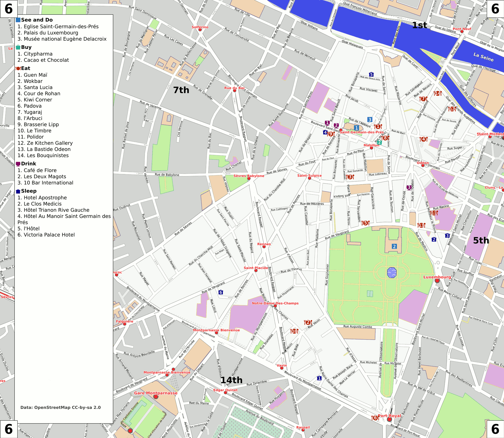Click the purple glass Drink legend icon

(x=18, y=164)
